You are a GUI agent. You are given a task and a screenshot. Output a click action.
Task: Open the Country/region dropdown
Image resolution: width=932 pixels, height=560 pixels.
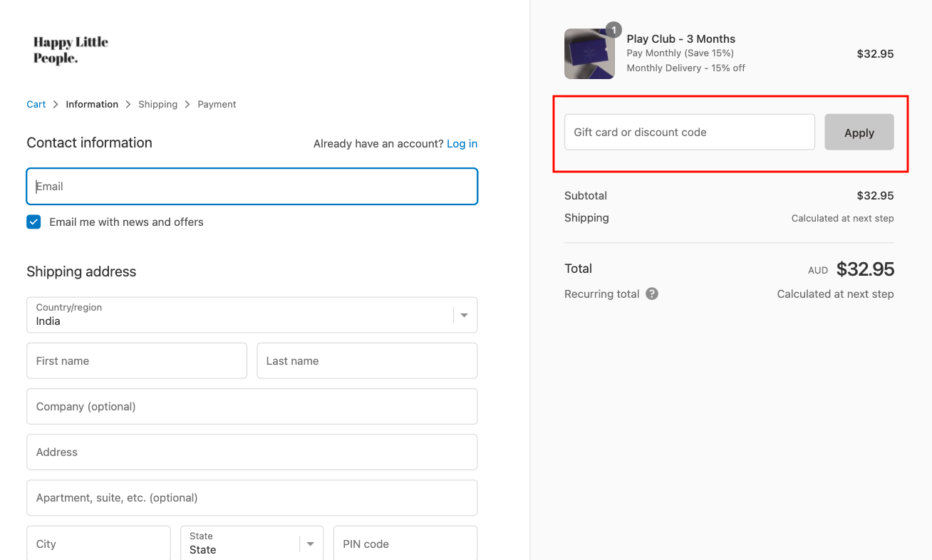point(252,315)
